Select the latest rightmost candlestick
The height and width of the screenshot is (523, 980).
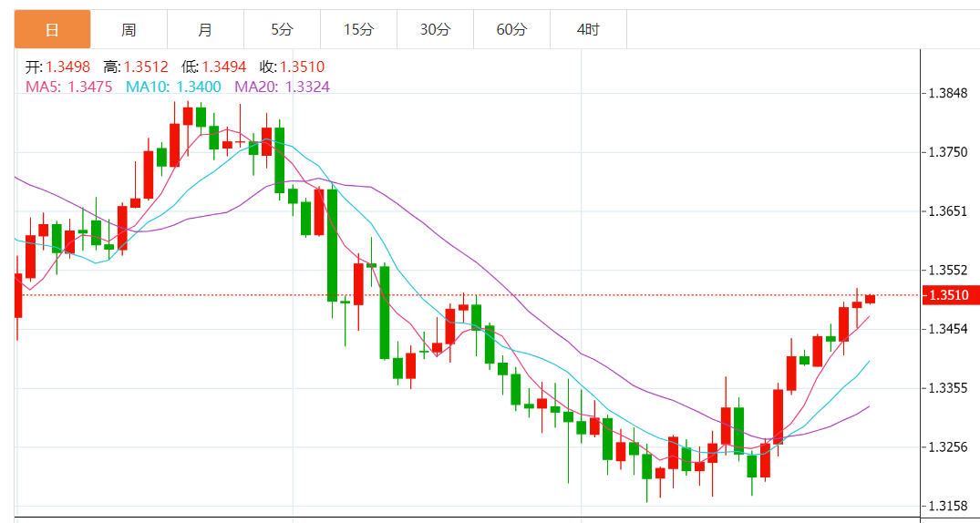[x=871, y=299]
